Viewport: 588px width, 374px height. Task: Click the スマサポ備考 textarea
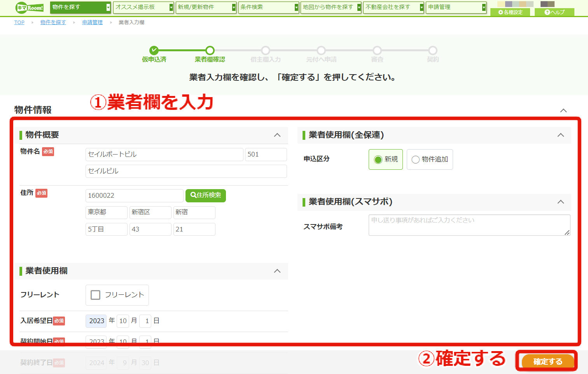pyautogui.click(x=469, y=225)
